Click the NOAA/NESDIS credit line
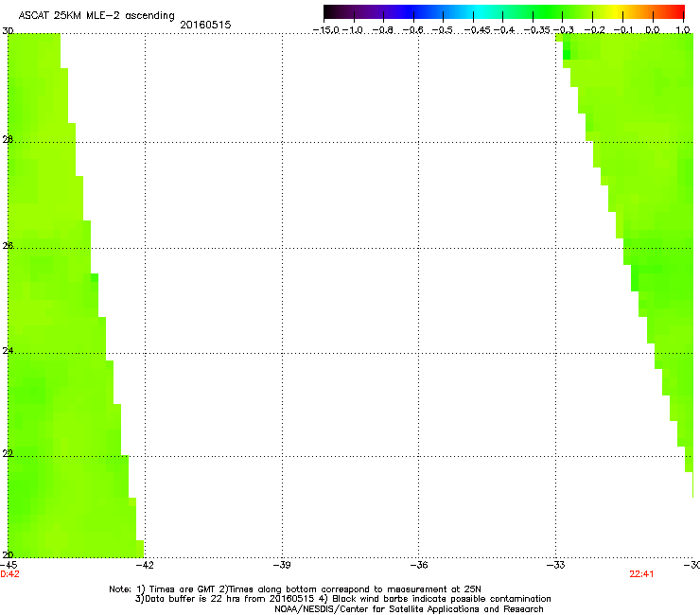Image resolution: width=700 pixels, height=615 pixels. [409, 609]
